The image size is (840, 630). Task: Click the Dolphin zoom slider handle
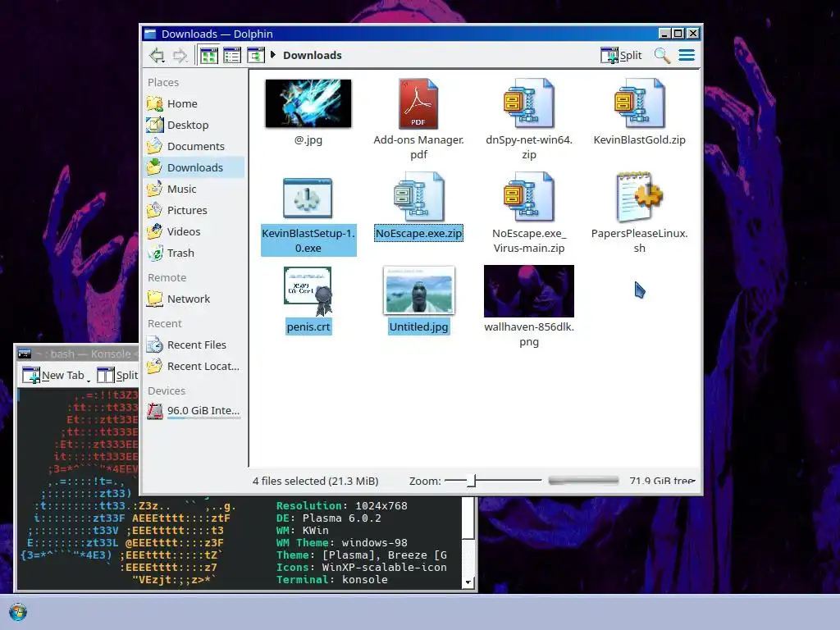[472, 481]
